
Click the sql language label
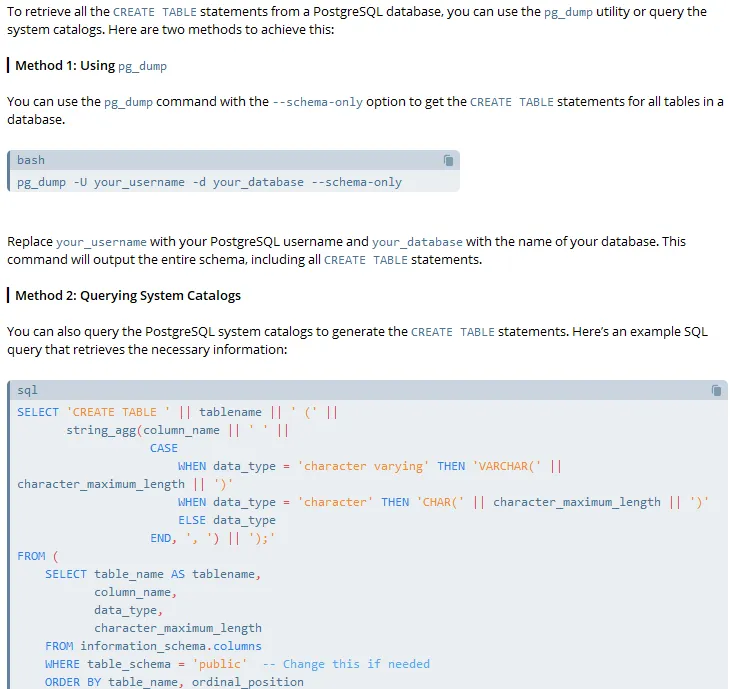point(27,390)
